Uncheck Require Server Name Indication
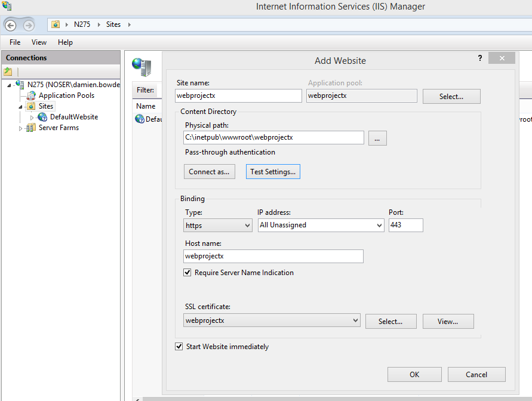Screen dimensions: 532x401 click(x=187, y=273)
